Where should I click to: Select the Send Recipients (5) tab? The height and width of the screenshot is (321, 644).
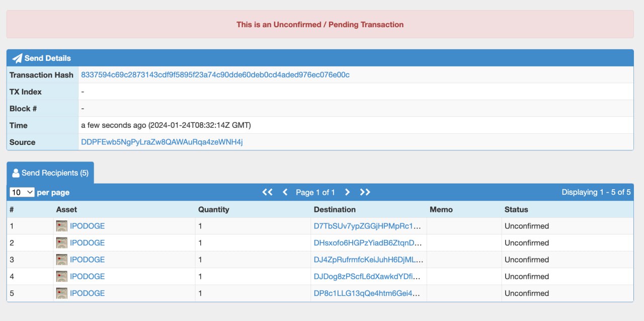50,173
